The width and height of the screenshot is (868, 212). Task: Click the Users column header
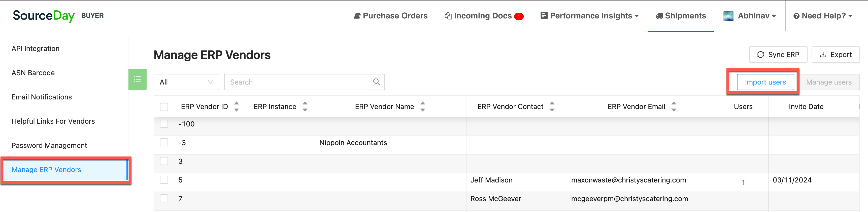pyautogui.click(x=743, y=107)
